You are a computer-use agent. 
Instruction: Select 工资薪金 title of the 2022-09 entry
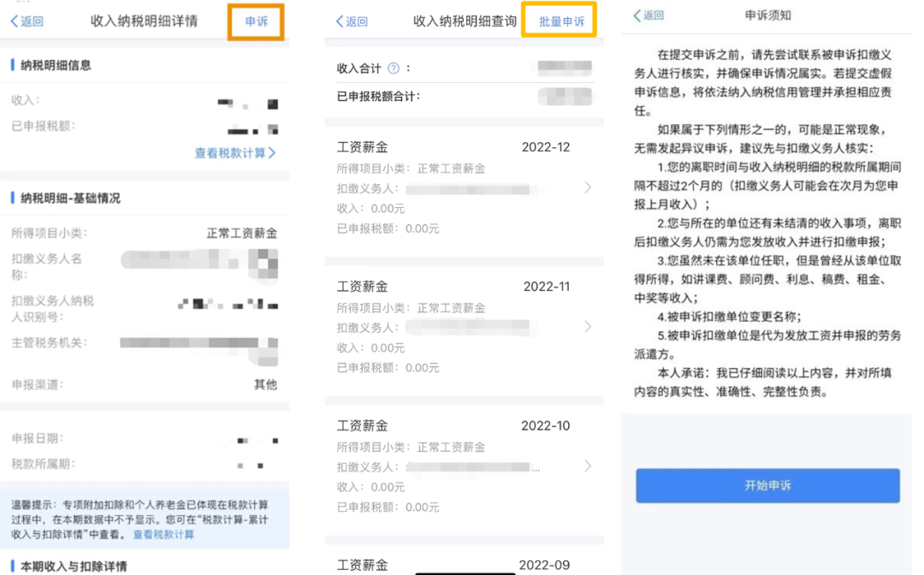pyautogui.click(x=363, y=565)
